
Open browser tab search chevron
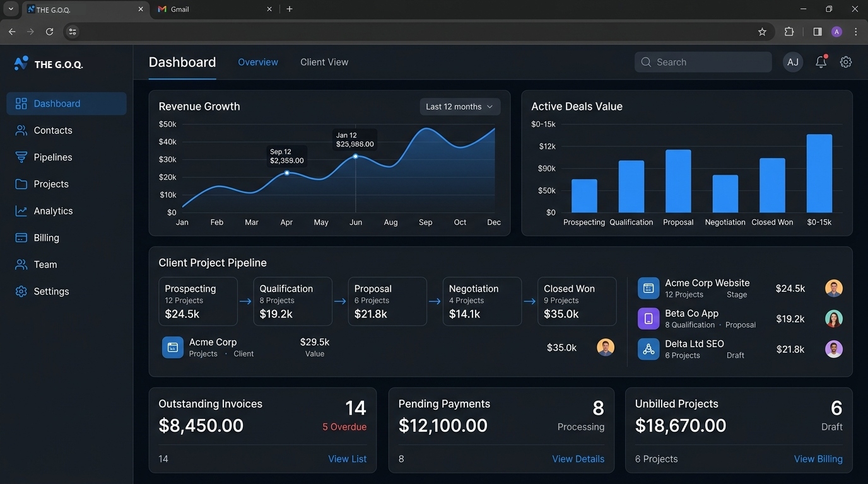pos(11,9)
